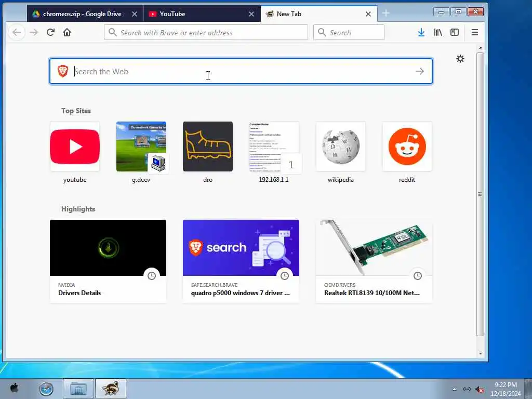Open the library folder taskbar icon

[x=78, y=389]
